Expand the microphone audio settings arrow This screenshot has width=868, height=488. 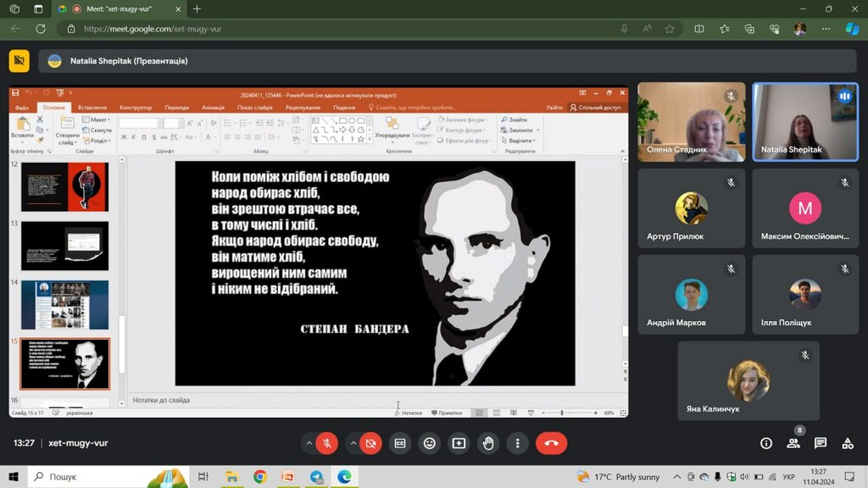coord(309,443)
